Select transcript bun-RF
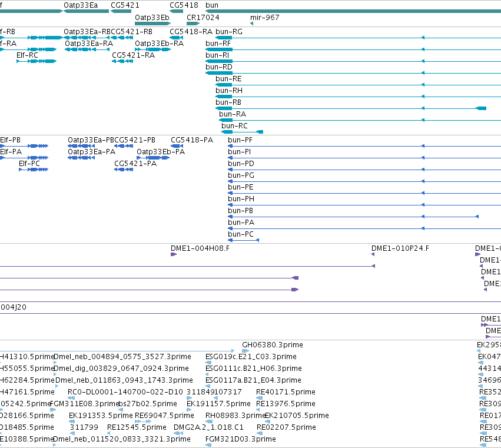The width and height of the screenshot is (501, 448). (353, 49)
